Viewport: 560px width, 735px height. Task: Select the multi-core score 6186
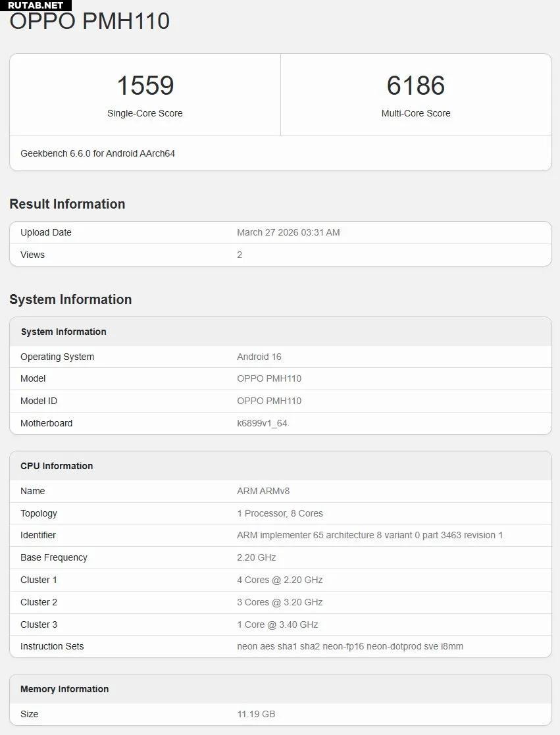coord(416,86)
